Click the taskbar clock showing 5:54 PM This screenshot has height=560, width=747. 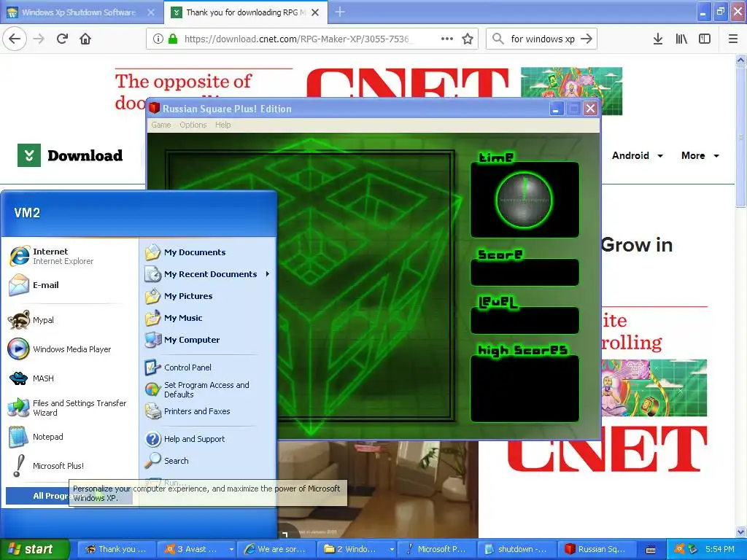pyautogui.click(x=720, y=549)
